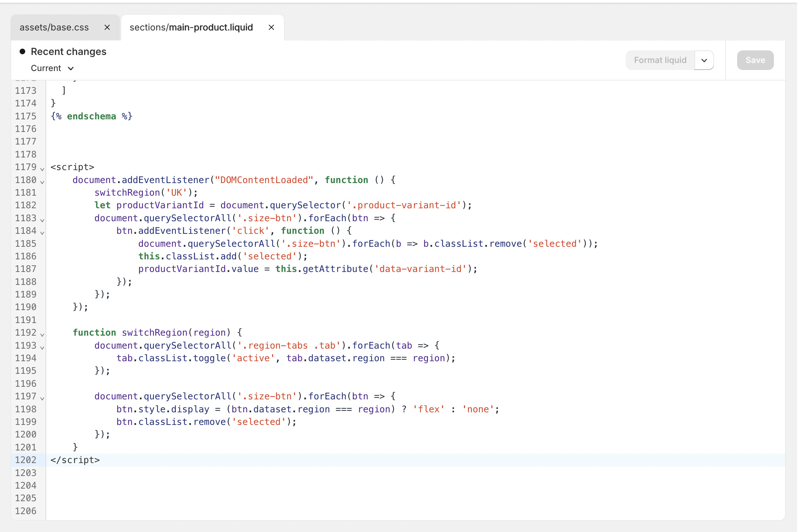797x532 pixels.
Task: Place cursor on the endschema tag
Action: [x=91, y=116]
